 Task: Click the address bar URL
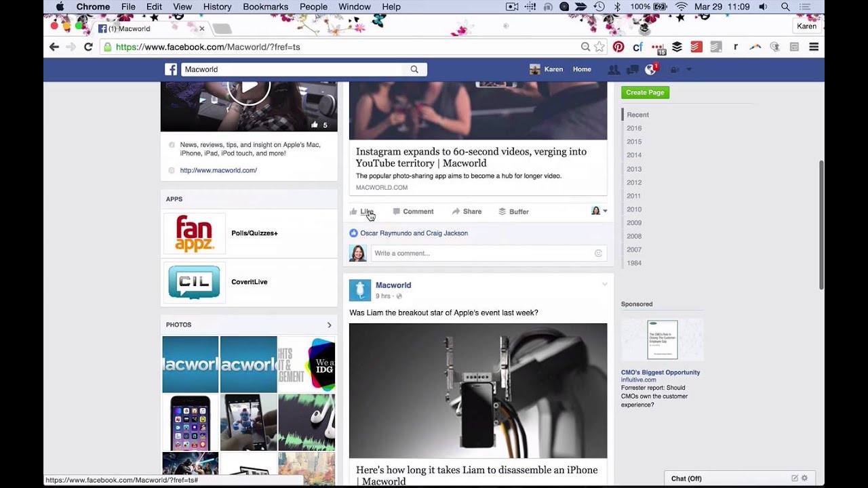[208, 47]
